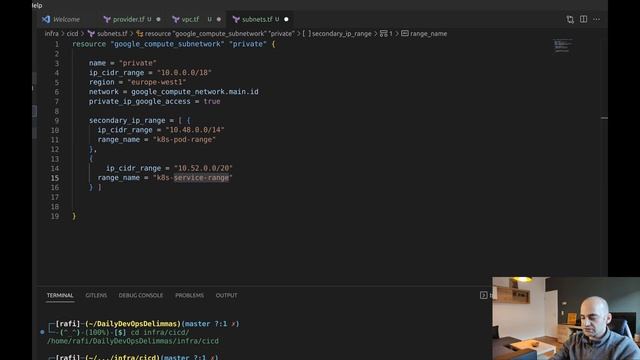Open the cicd breadcrumb folder

[72, 33]
